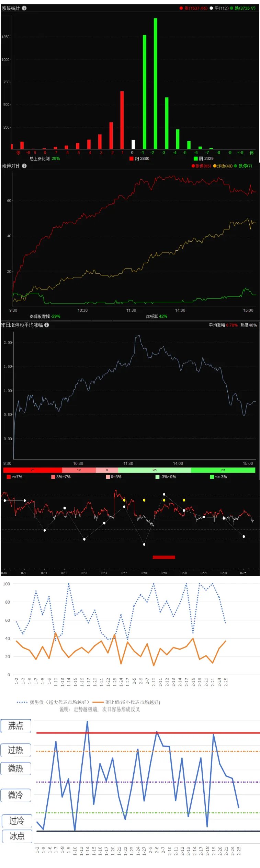Click the info icon beside 涨跌统计
The width and height of the screenshot is (260, 868).
[x=24, y=8]
